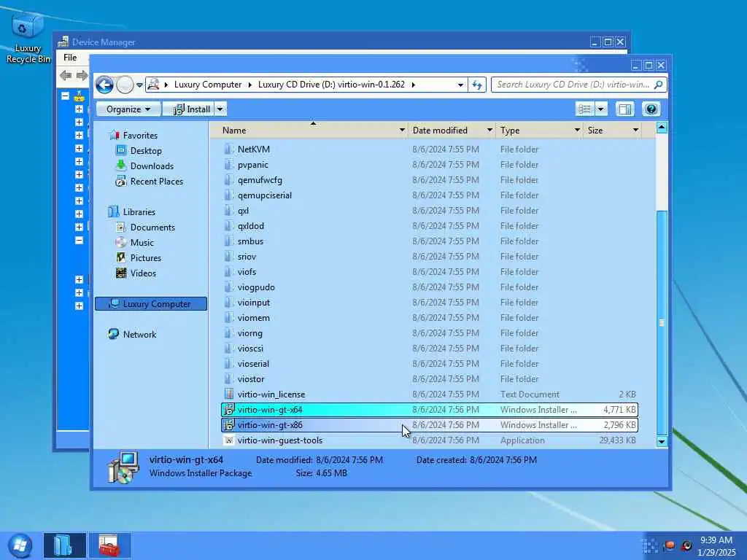The width and height of the screenshot is (747, 560).
Task: Switch to the Explorer taskbar button
Action: point(65,545)
